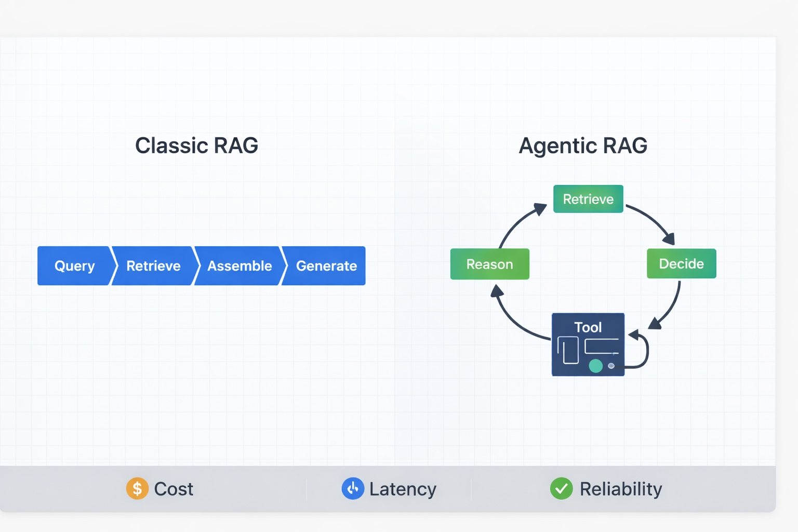This screenshot has height=532, width=798.
Task: Click the blue Latency icon
Action: coord(353,488)
